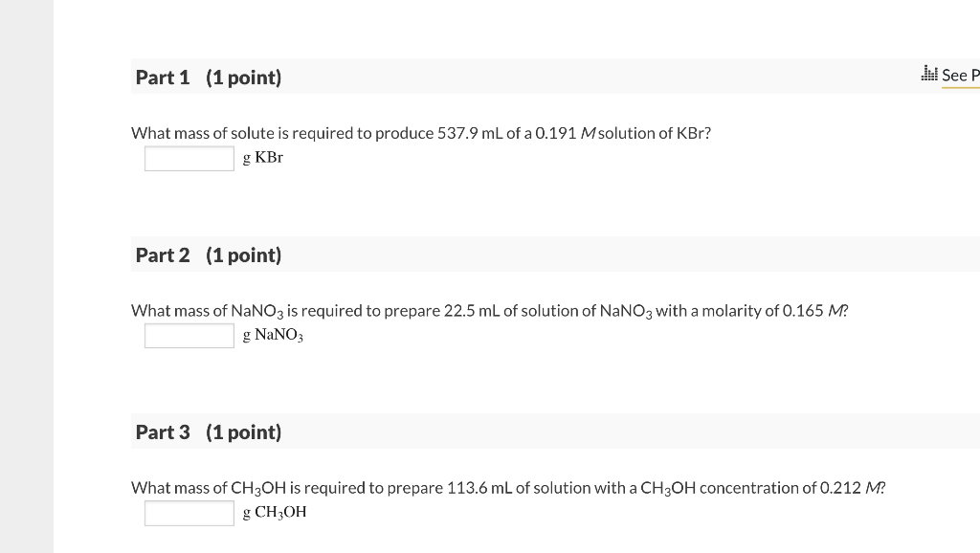This screenshot has height=553, width=980.
Task: Click inside the Part 1 answer box
Action: click(x=189, y=158)
